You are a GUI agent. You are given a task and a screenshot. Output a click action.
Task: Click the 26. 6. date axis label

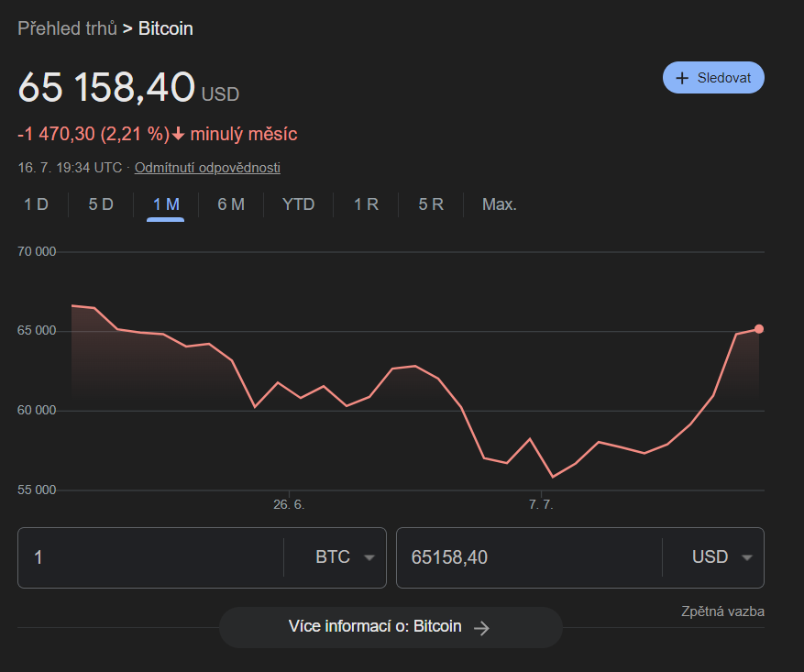pos(289,505)
